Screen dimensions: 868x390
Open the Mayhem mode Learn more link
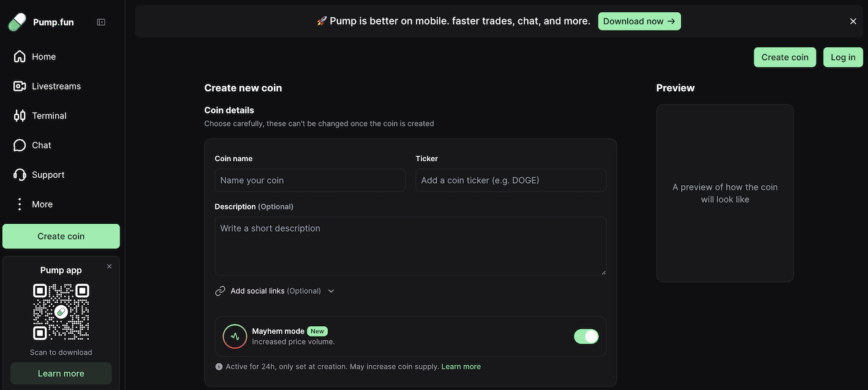click(461, 367)
